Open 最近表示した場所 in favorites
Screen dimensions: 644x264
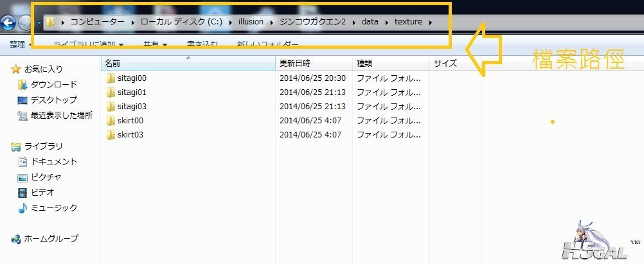62,116
